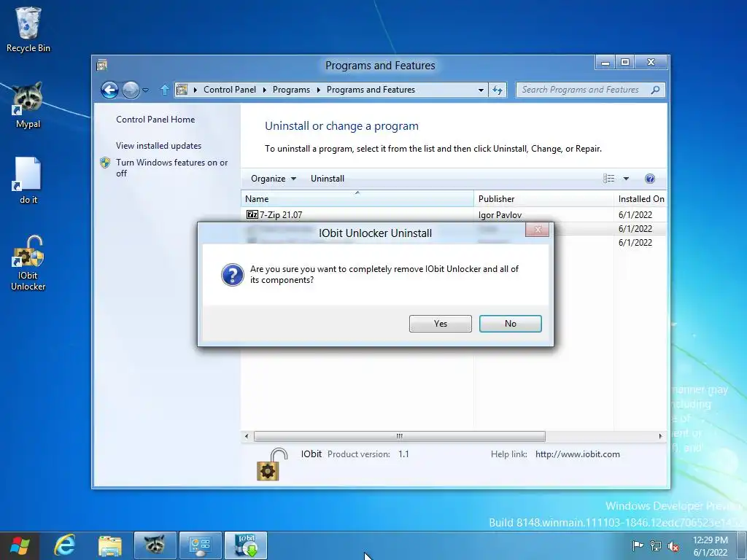This screenshot has width=747, height=560.
Task: Sort list by Installed On column
Action: 640,198
